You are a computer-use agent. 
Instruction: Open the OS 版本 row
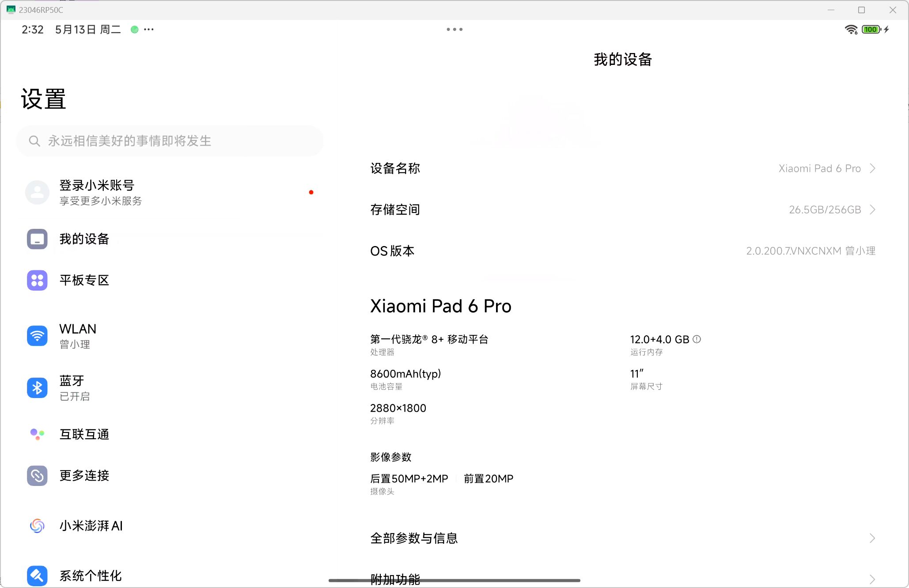tap(623, 251)
